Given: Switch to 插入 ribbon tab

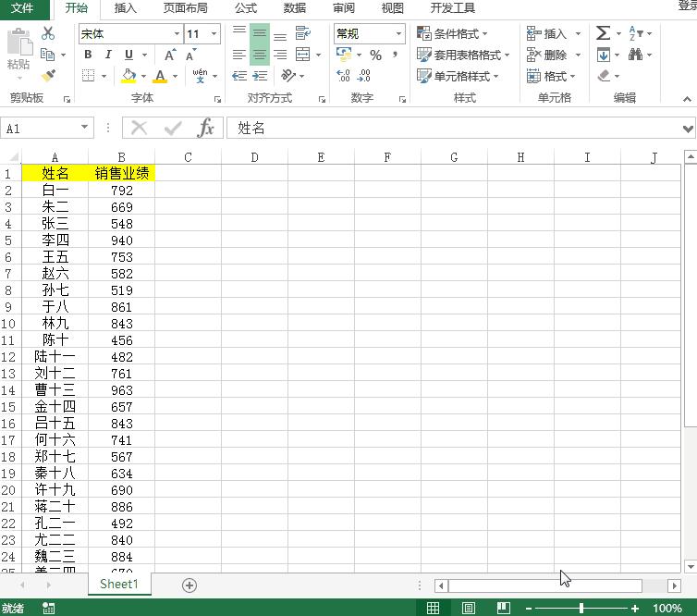Looking at the screenshot, I should (126, 8).
